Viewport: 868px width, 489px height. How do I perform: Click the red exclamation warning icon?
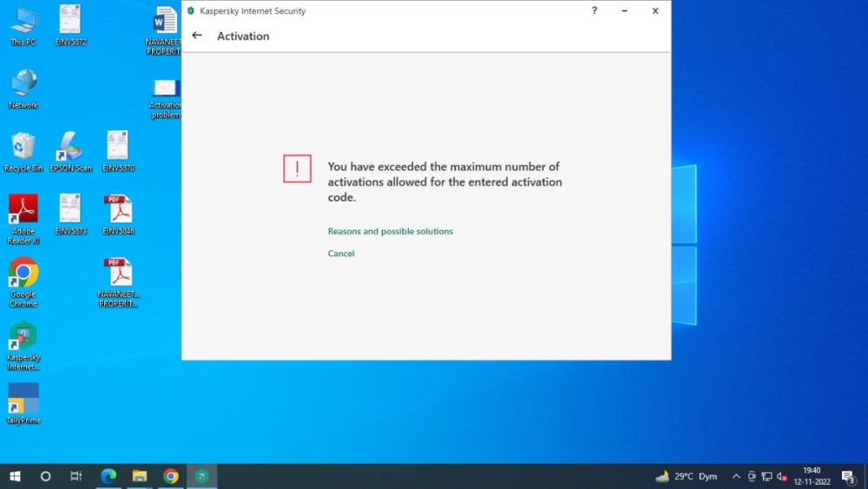[297, 169]
